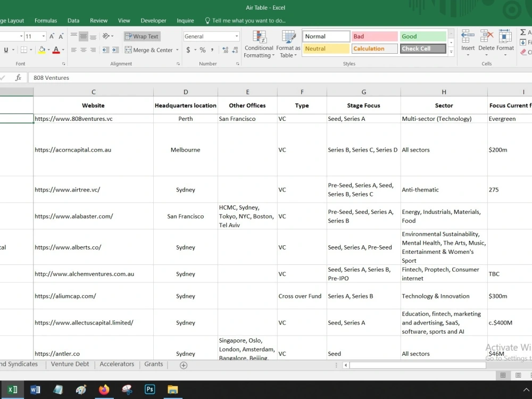Toggle Merge & Center
This screenshot has width=532, height=399.
pos(149,49)
